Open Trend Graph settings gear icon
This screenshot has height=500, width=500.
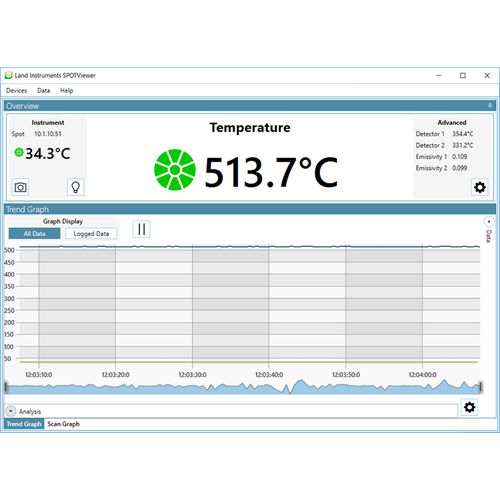(469, 407)
